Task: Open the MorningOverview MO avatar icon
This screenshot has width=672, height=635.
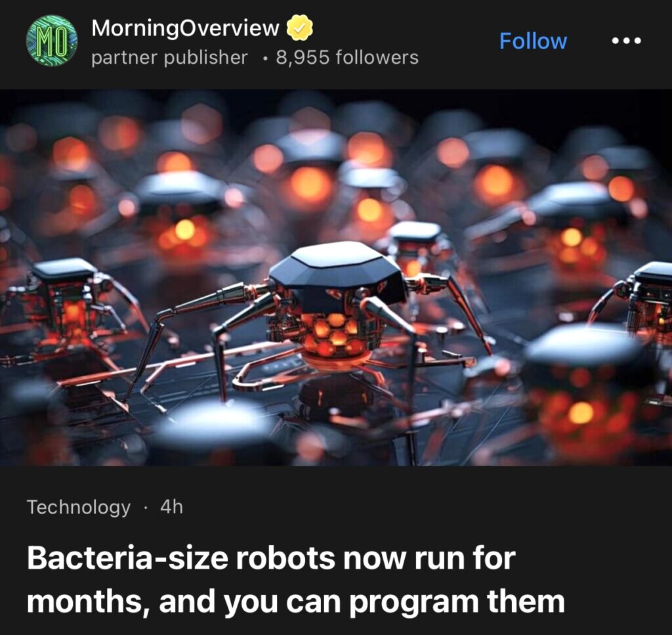Action: (52, 41)
